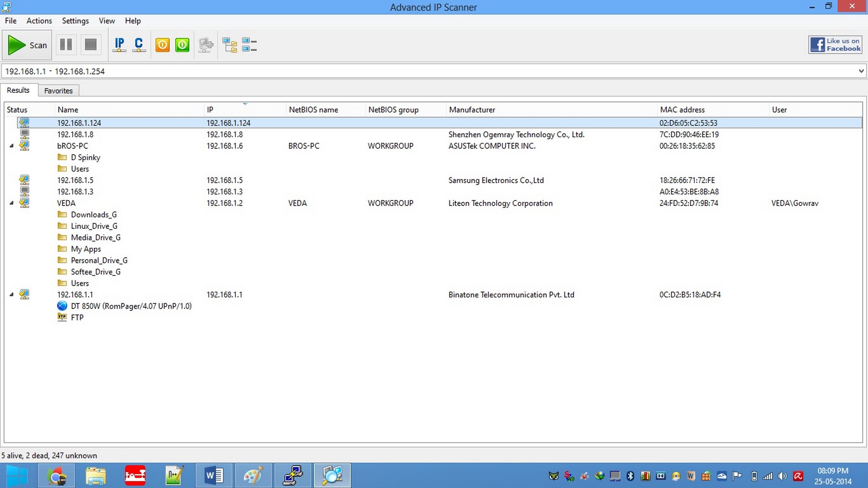The width and height of the screenshot is (868, 488).
Task: Click the Scan button to start scanning
Action: (28, 45)
